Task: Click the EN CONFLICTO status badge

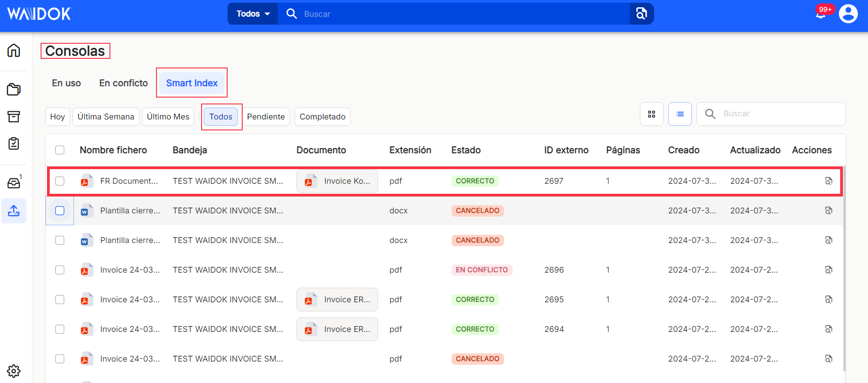Action: point(482,270)
